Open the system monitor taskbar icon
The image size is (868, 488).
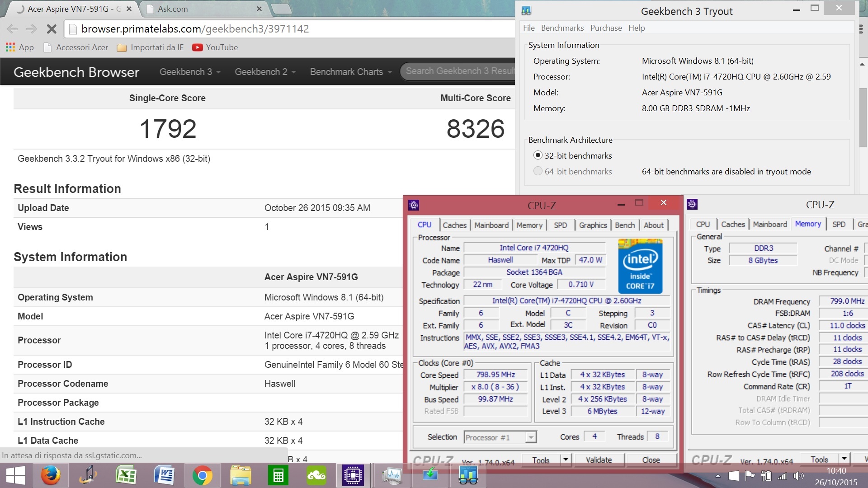(x=392, y=475)
